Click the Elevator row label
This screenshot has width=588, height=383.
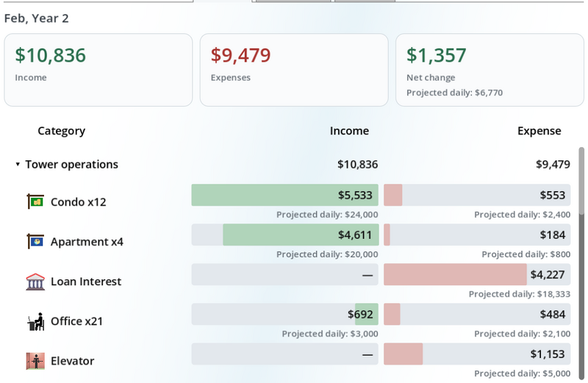click(x=72, y=361)
